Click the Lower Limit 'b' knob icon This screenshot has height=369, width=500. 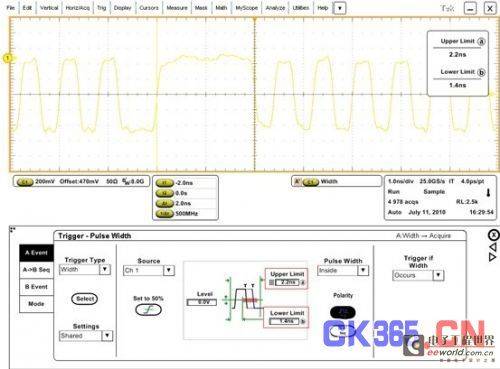pyautogui.click(x=481, y=72)
